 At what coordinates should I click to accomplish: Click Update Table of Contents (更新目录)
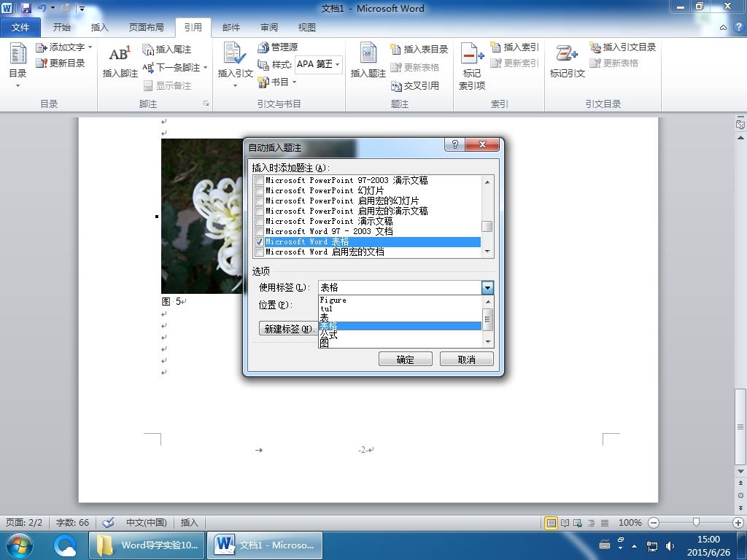[60, 63]
